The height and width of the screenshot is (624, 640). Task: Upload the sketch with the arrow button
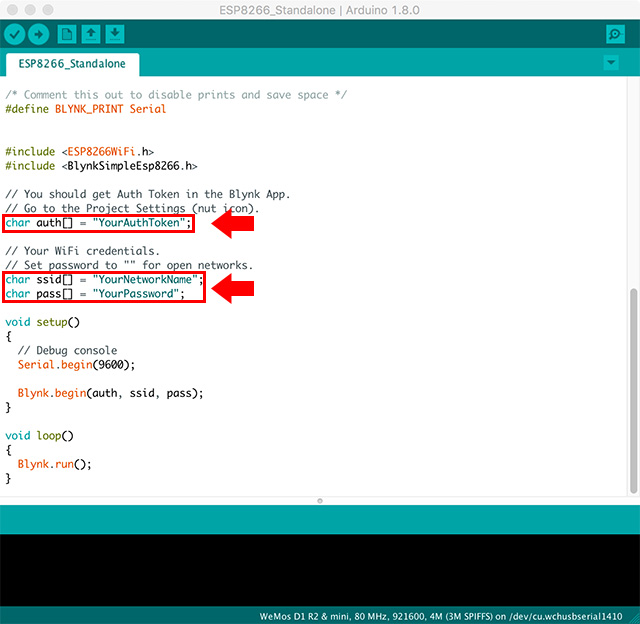tap(39, 34)
